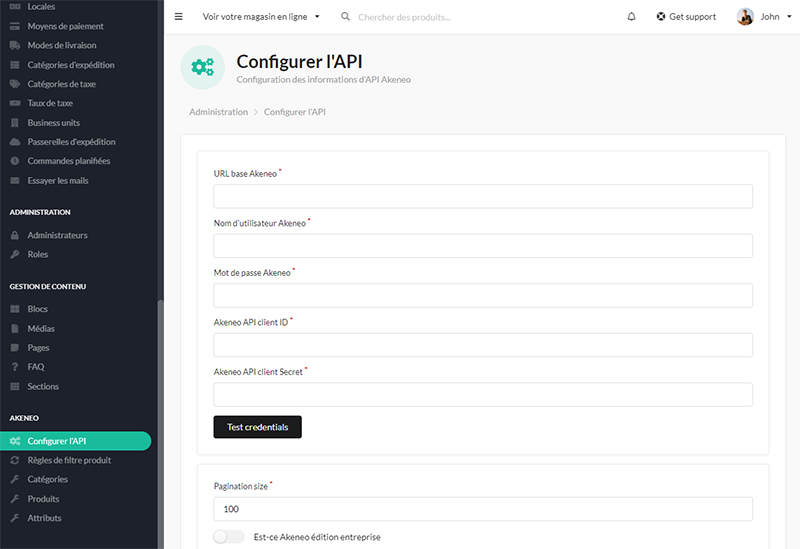Viewport: 800px width, 549px height.
Task: Click the Taux de taxe money icon
Action: click(x=15, y=103)
